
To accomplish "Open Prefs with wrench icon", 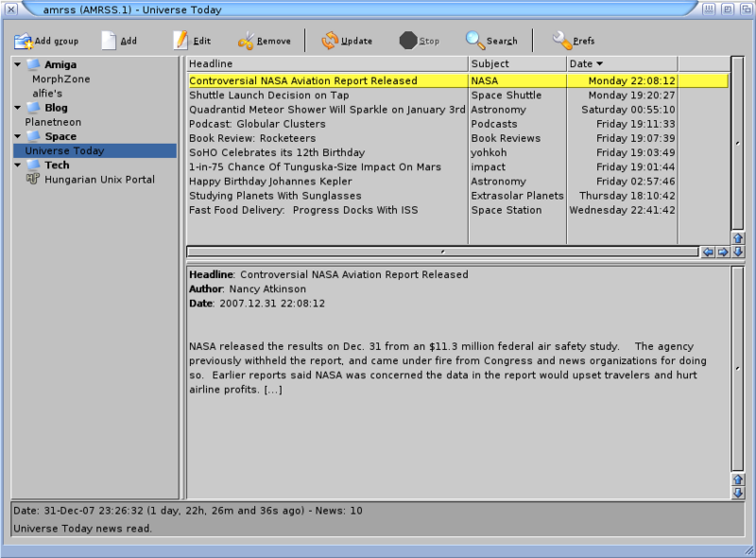I will click(561, 41).
